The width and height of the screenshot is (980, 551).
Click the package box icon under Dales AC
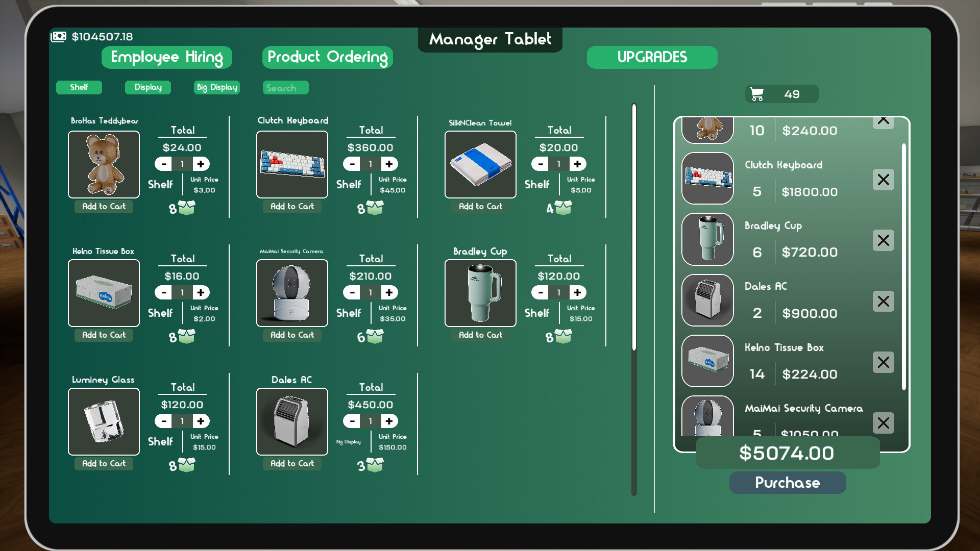pos(376,464)
